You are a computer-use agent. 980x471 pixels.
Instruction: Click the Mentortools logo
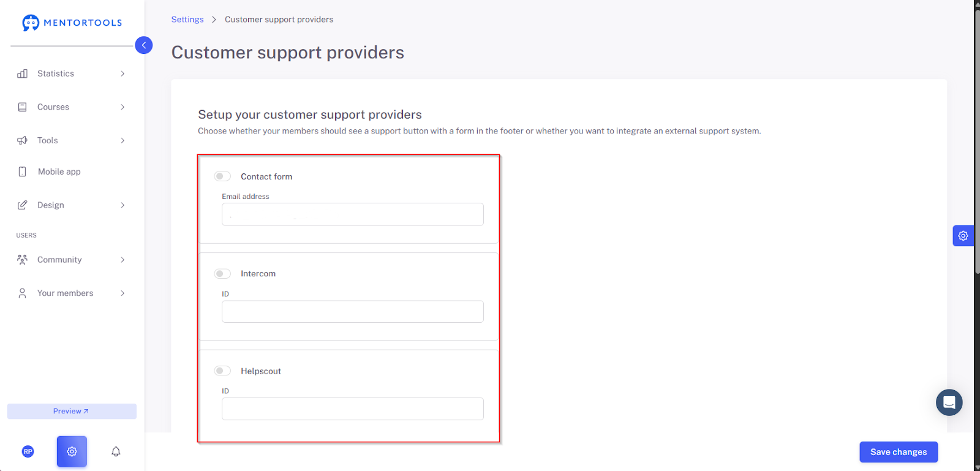[x=72, y=23]
